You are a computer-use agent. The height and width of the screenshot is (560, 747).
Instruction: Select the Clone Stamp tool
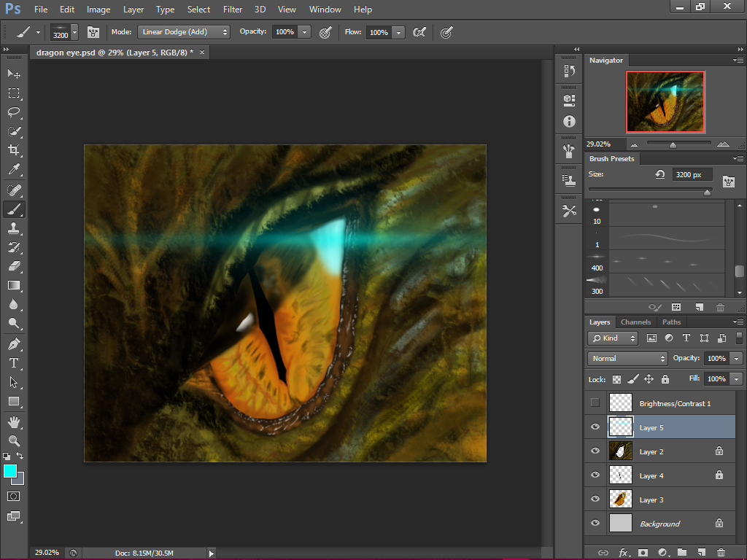click(15, 228)
